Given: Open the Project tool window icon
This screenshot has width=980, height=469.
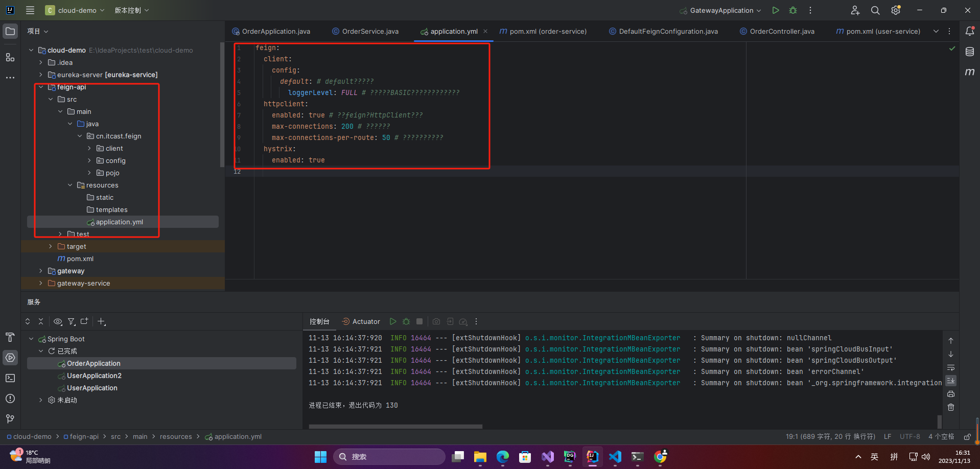Looking at the screenshot, I should pos(10,31).
